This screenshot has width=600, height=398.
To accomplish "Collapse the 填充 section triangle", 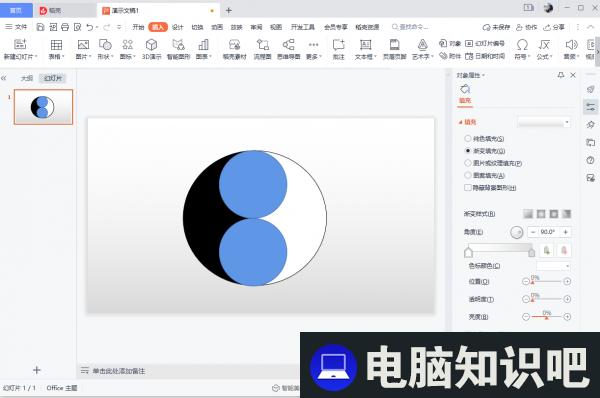I will pyautogui.click(x=460, y=122).
